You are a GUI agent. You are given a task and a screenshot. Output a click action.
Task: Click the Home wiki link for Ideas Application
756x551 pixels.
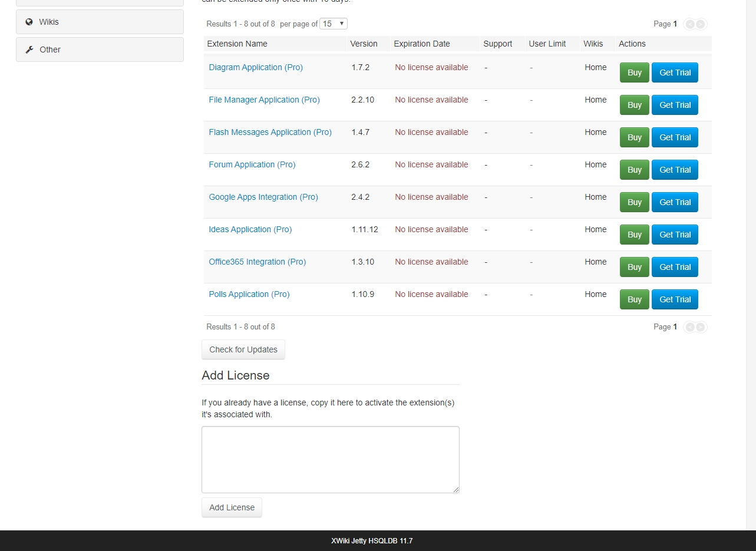click(595, 229)
